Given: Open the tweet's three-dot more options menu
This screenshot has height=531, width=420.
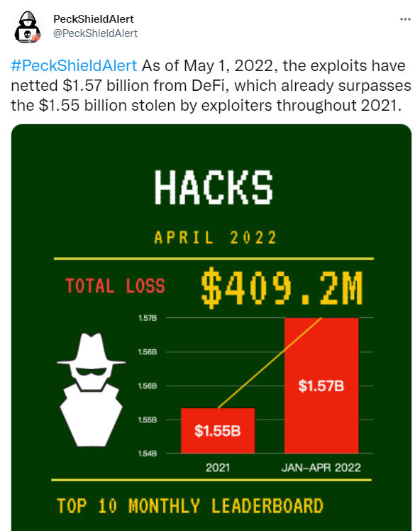Looking at the screenshot, I should coord(405,19).
